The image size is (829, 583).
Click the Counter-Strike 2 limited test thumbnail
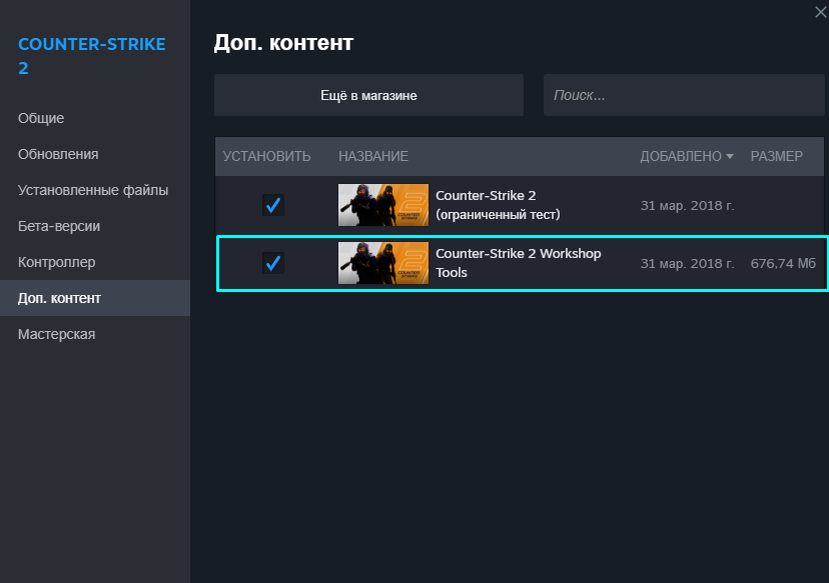coord(383,205)
